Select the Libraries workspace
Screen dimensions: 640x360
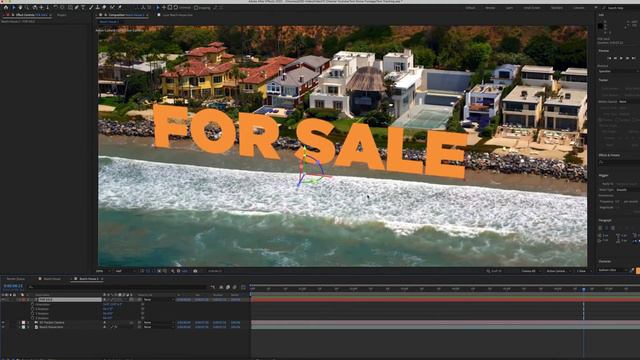point(578,8)
